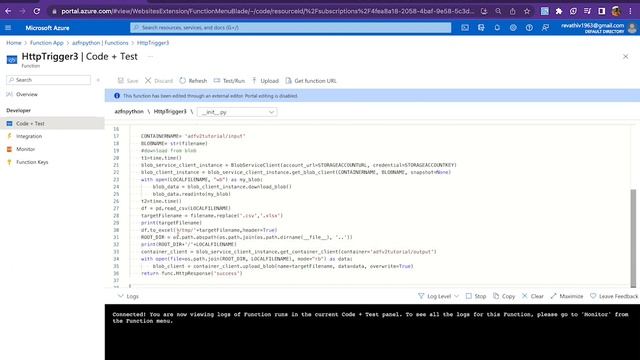
Task: Focus the Search resources, services, and docs field
Action: click(x=291, y=27)
